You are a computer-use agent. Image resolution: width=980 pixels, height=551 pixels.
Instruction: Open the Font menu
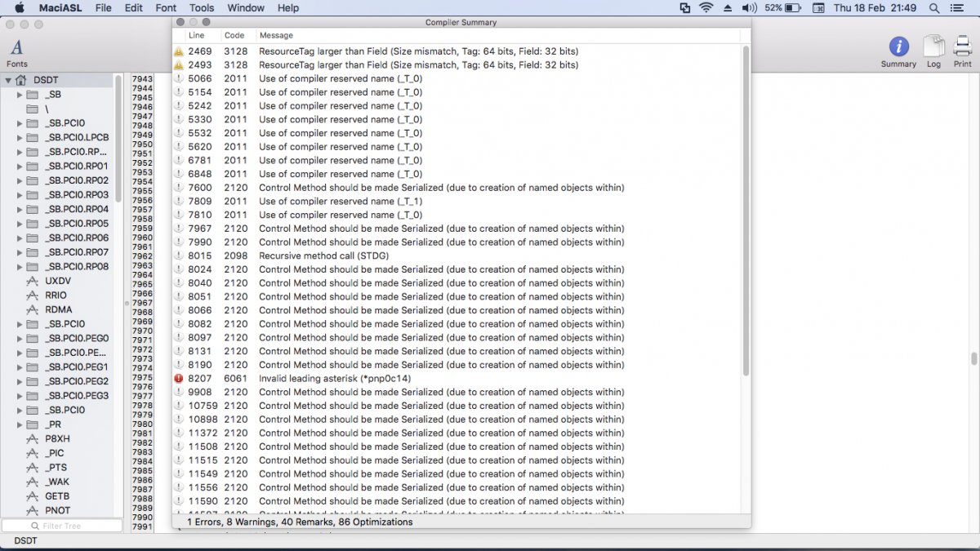tap(166, 7)
